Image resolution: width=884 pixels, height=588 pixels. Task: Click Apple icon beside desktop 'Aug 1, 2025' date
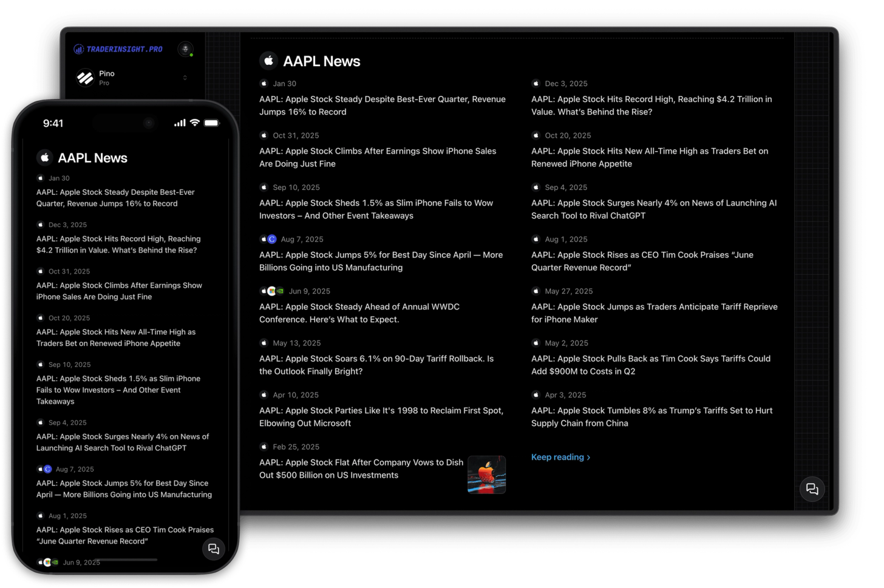click(536, 239)
